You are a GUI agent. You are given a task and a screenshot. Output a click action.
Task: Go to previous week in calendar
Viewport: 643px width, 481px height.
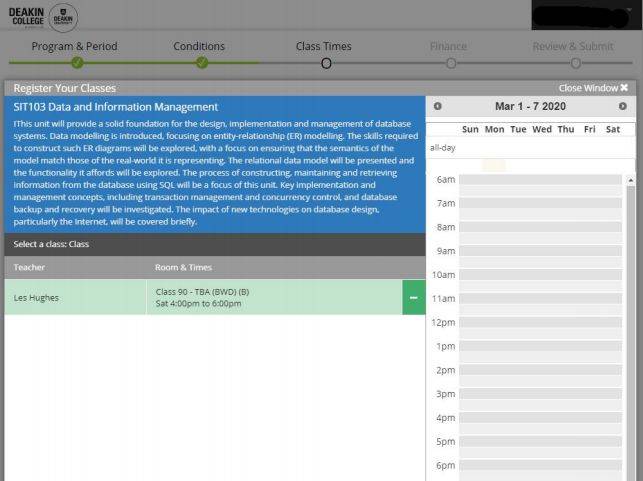click(437, 106)
